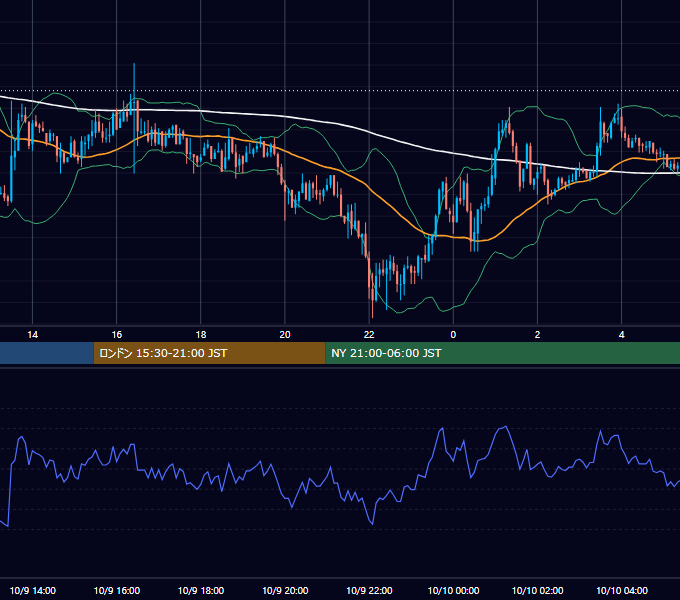Click the 4 hour axis label

pos(621,335)
